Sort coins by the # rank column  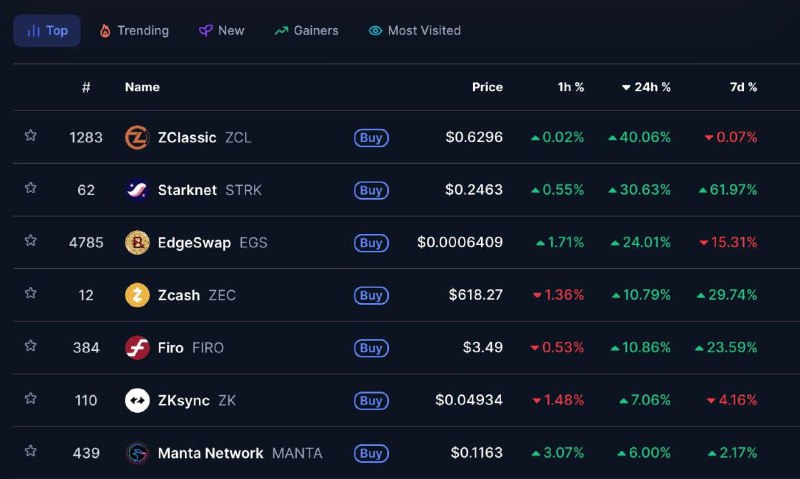click(86, 87)
